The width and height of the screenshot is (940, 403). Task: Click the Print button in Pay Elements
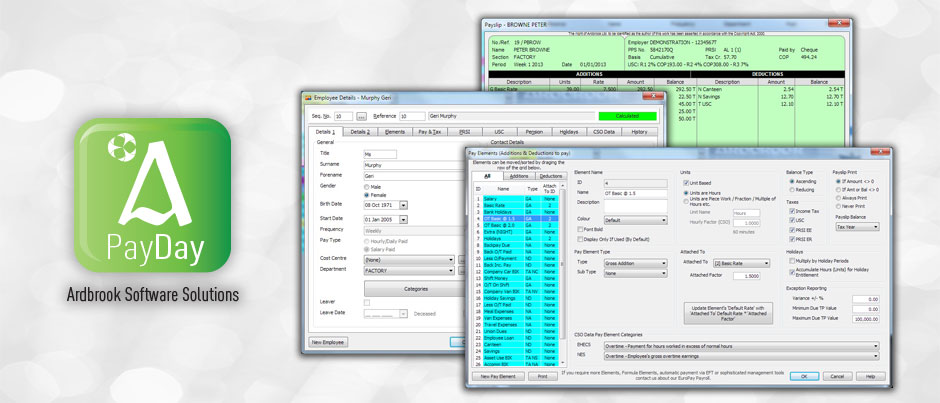[543, 377]
